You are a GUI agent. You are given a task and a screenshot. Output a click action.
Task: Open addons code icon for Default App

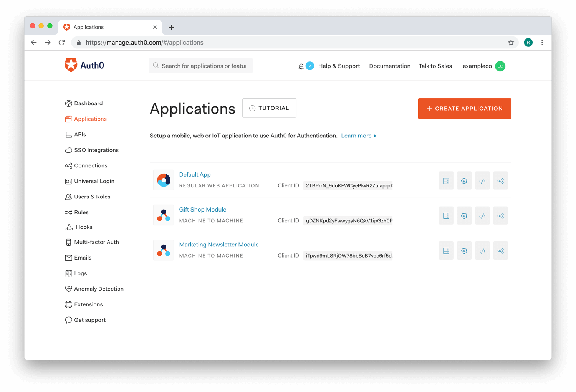[x=482, y=181]
